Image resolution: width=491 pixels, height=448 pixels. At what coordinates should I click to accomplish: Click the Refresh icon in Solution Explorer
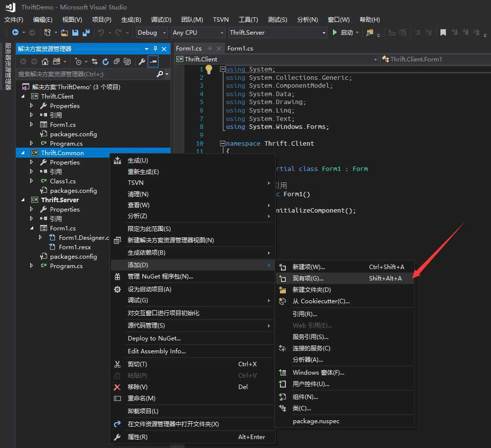pyautogui.click(x=105, y=61)
